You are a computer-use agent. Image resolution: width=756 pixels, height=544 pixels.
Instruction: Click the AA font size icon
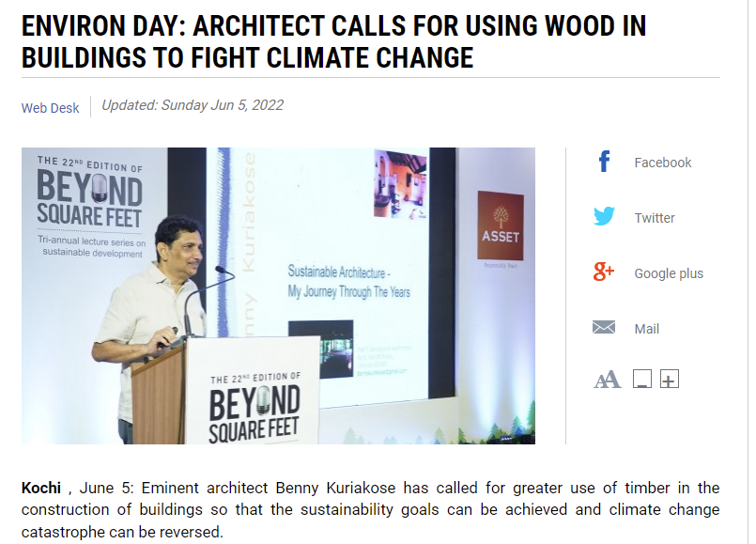[607, 380]
